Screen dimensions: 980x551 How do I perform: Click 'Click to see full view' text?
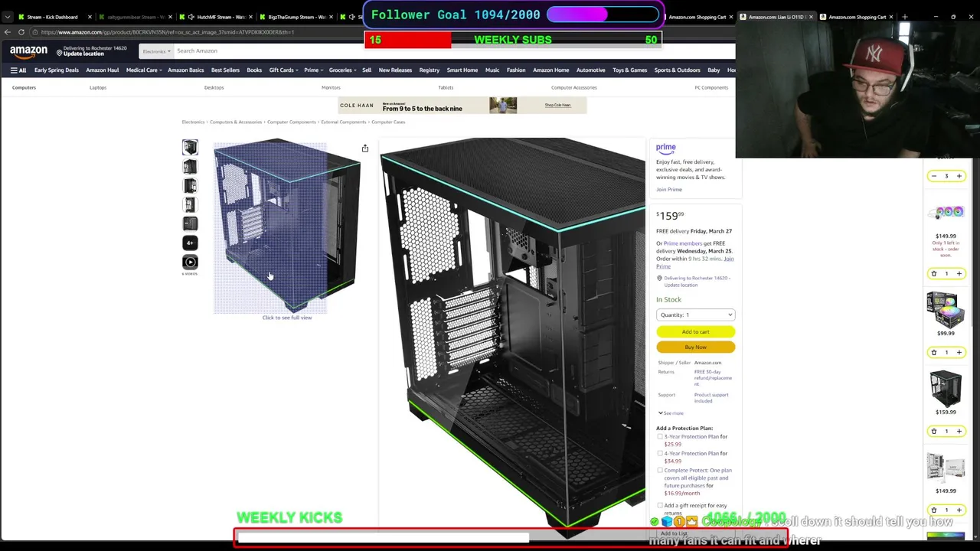(287, 318)
